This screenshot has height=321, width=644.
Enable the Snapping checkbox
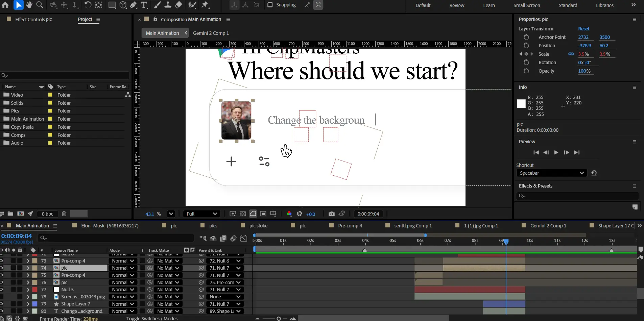click(270, 5)
